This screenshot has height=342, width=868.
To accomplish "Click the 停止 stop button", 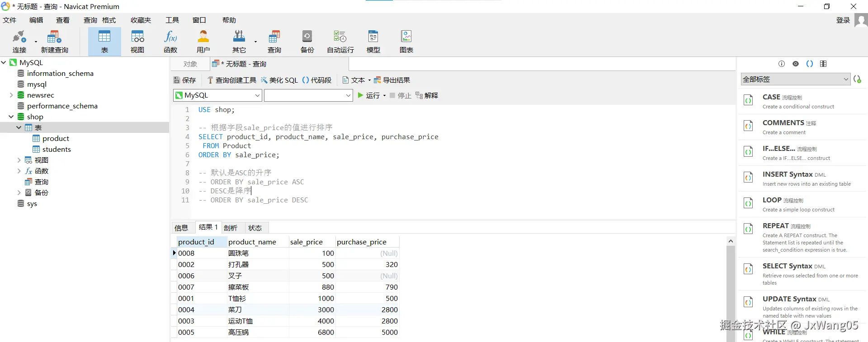I will point(400,95).
